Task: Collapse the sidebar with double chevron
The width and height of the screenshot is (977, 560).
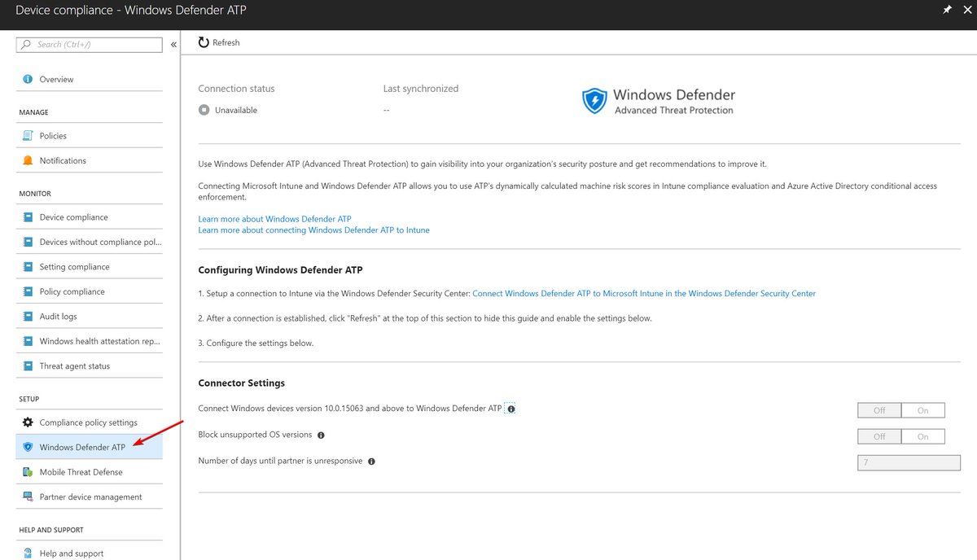Action: (173, 45)
